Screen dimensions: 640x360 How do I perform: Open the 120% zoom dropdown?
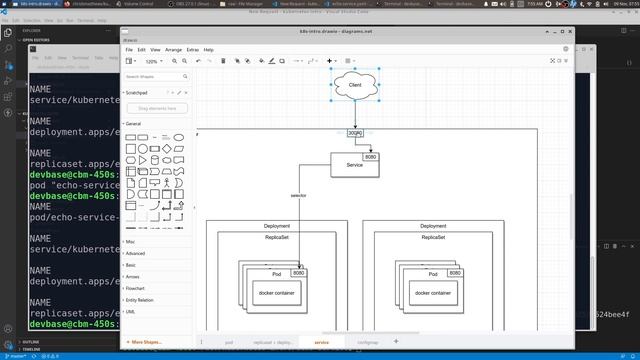154,61
